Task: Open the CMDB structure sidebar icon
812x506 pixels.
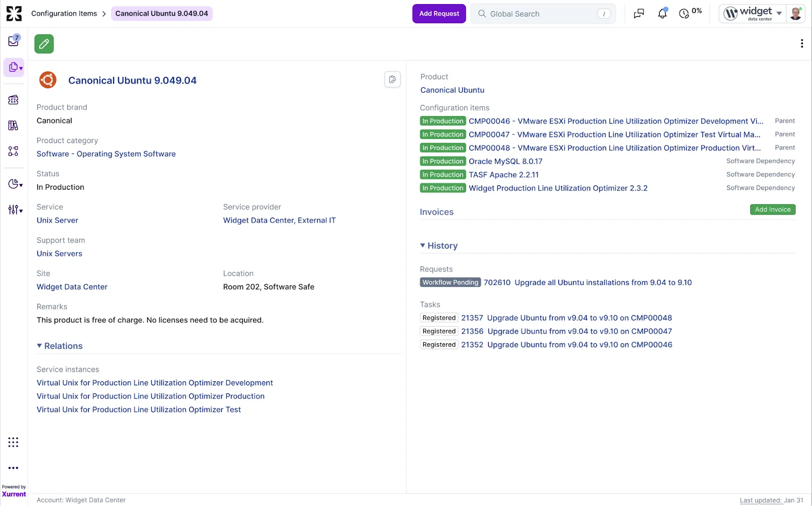Action: coord(14,151)
